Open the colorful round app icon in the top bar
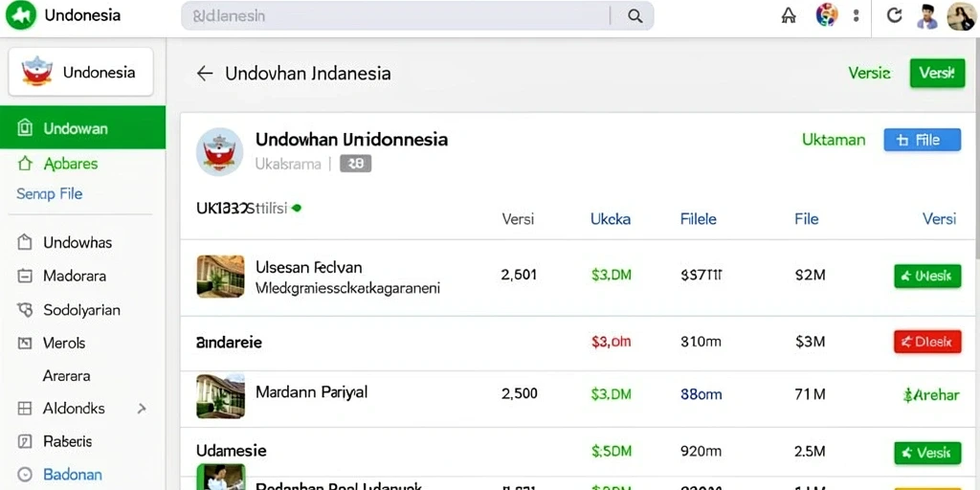 coord(827,15)
